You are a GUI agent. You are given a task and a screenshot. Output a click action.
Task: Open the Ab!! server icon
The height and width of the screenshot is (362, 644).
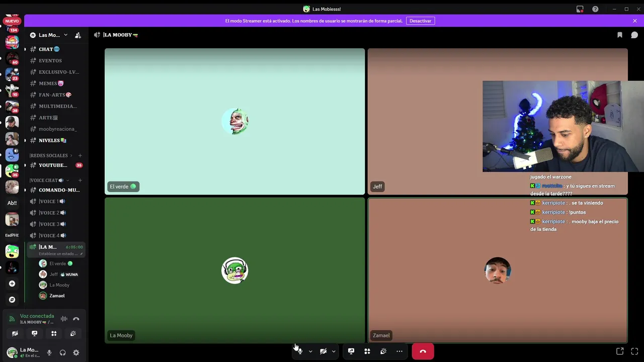coord(12,203)
